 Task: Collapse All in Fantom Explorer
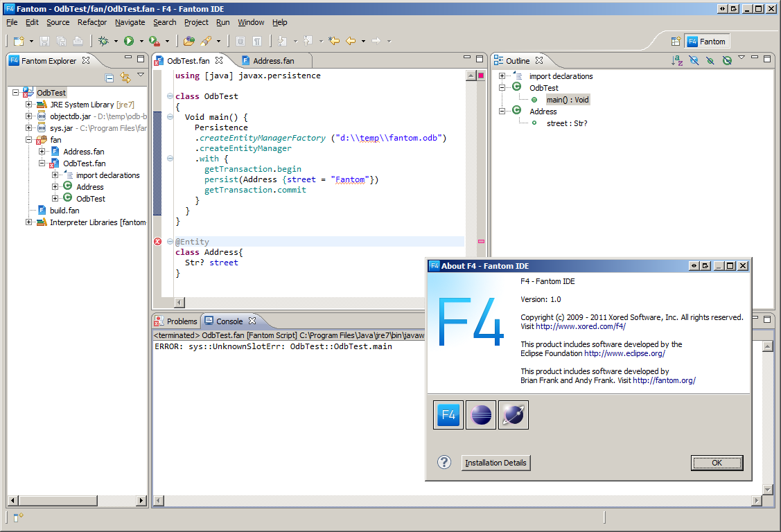coord(109,78)
